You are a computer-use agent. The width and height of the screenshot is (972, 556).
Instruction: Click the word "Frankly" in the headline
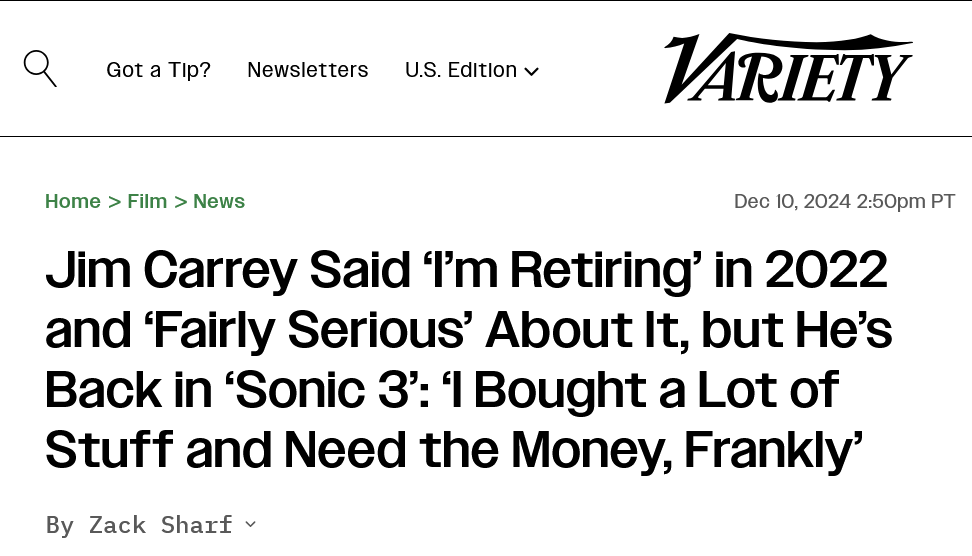(x=768, y=450)
